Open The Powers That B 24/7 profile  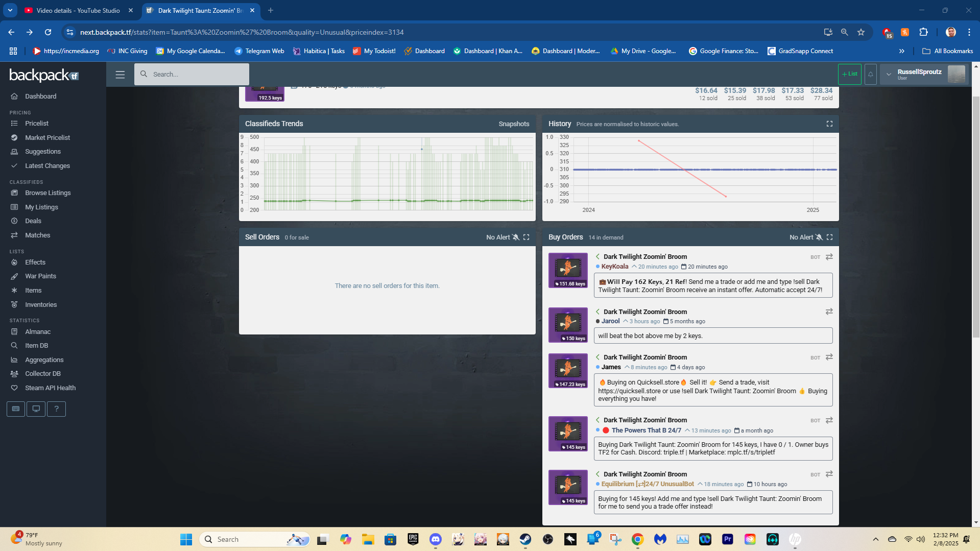pos(647,430)
